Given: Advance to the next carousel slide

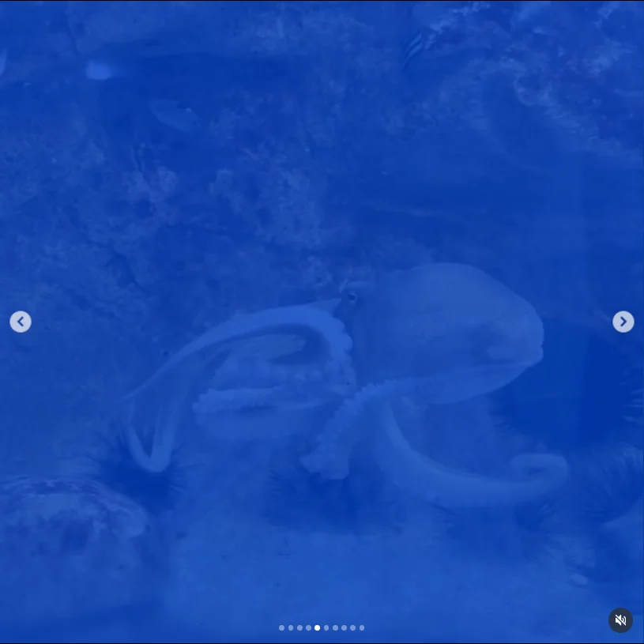Looking at the screenshot, I should pyautogui.click(x=623, y=322).
